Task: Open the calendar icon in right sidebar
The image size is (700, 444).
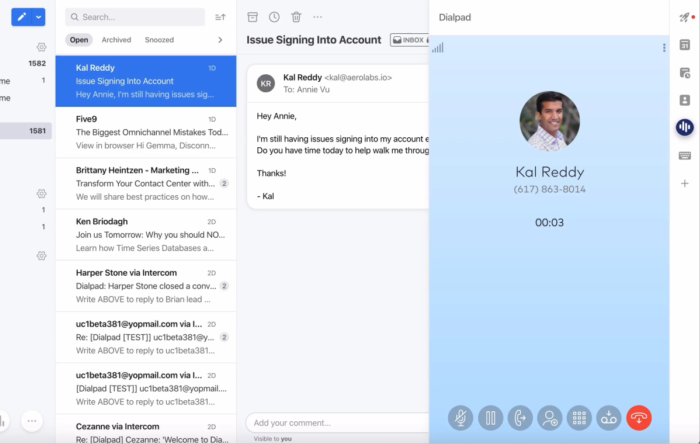Action: [684, 45]
